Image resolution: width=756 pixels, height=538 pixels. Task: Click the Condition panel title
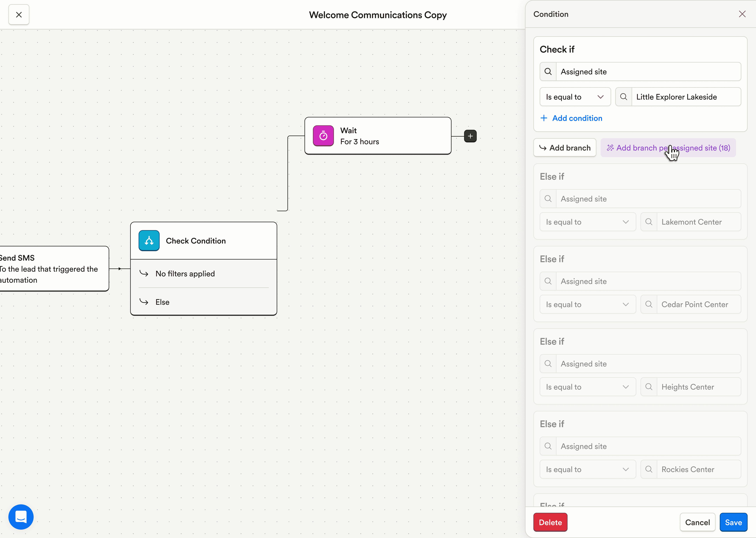coord(551,14)
